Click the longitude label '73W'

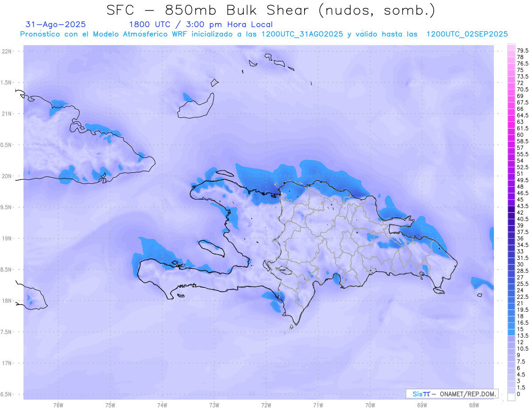tap(214, 405)
